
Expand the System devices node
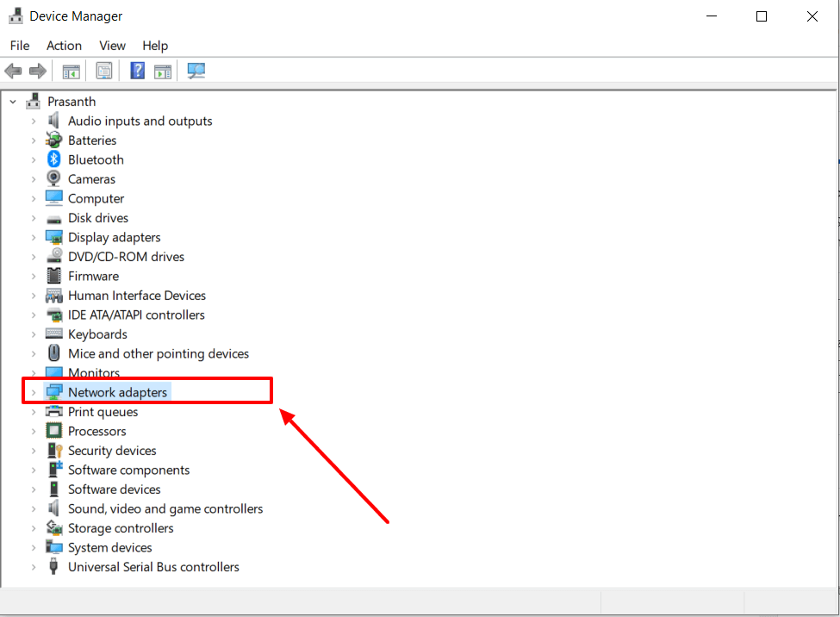pyautogui.click(x=34, y=547)
